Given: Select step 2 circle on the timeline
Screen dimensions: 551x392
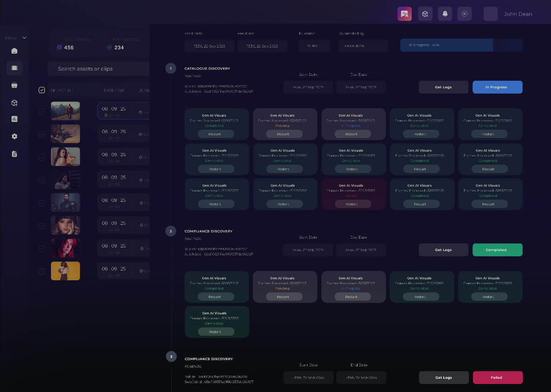Looking at the screenshot, I should point(171,231).
